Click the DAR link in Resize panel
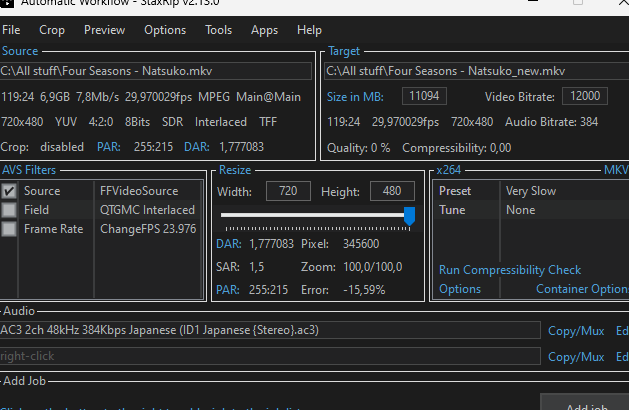Screen dimensions: 629x410 pos(229,244)
